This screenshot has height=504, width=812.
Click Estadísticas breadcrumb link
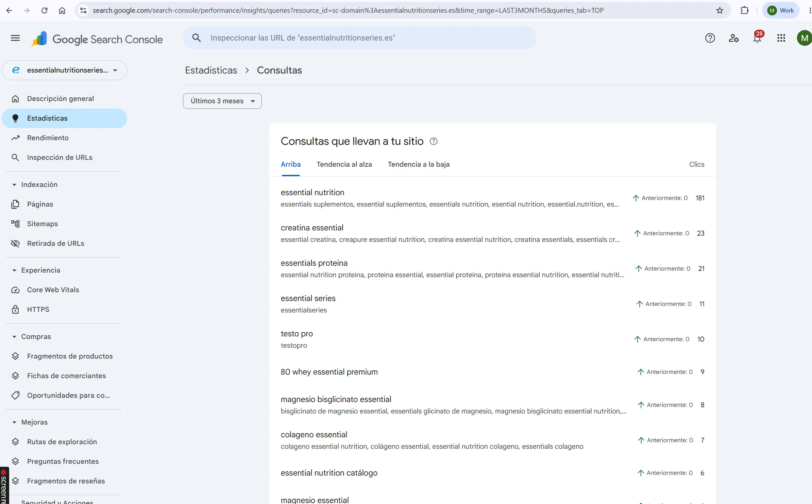pyautogui.click(x=211, y=70)
